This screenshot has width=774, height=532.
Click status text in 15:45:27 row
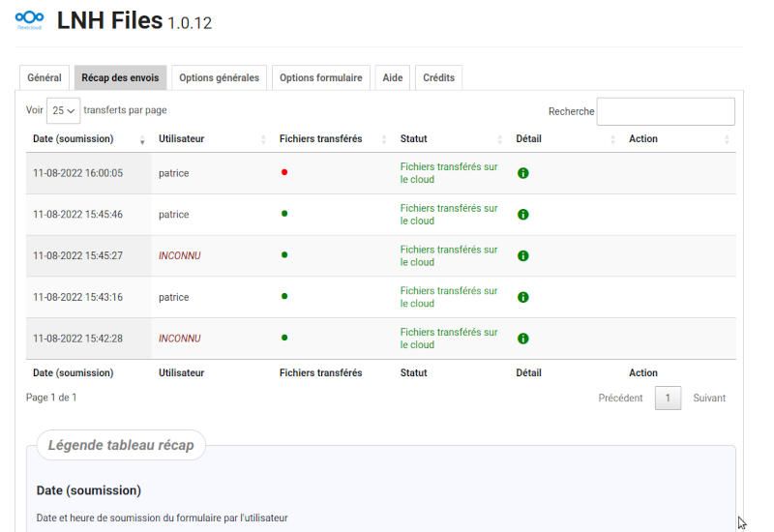click(449, 255)
